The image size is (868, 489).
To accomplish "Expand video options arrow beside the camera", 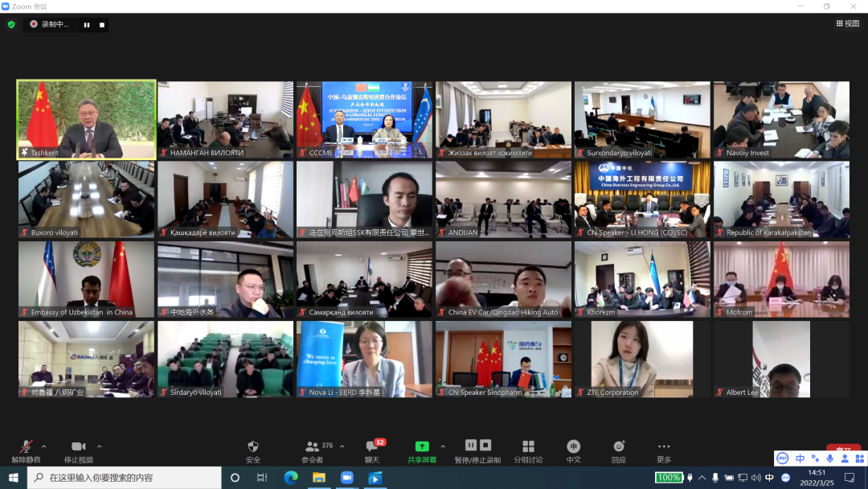I will (x=100, y=446).
